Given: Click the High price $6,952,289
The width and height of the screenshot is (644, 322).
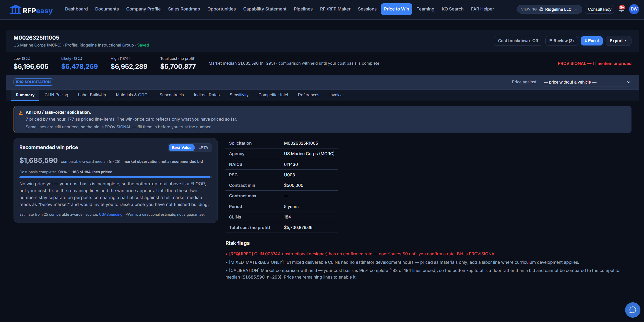Looking at the screenshot, I should [x=129, y=66].
